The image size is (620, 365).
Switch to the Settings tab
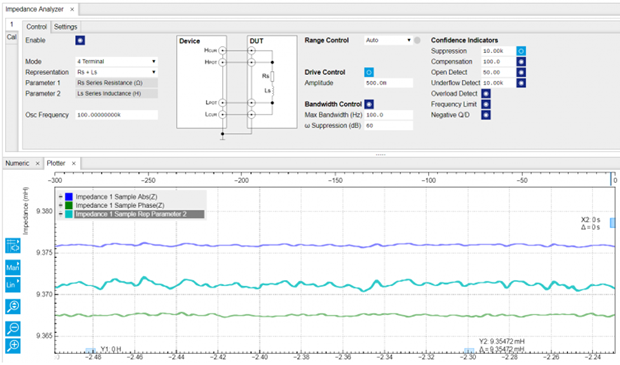tap(66, 27)
